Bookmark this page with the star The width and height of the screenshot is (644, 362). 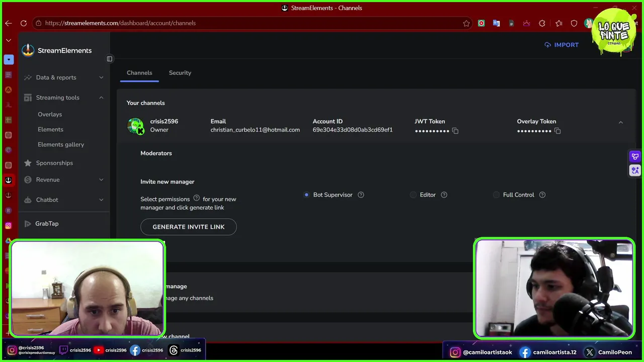tap(466, 23)
